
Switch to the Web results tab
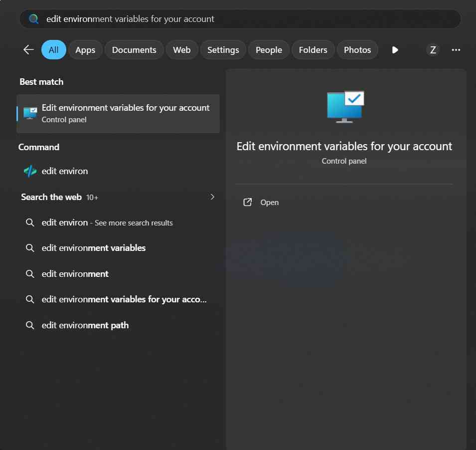pyautogui.click(x=181, y=49)
